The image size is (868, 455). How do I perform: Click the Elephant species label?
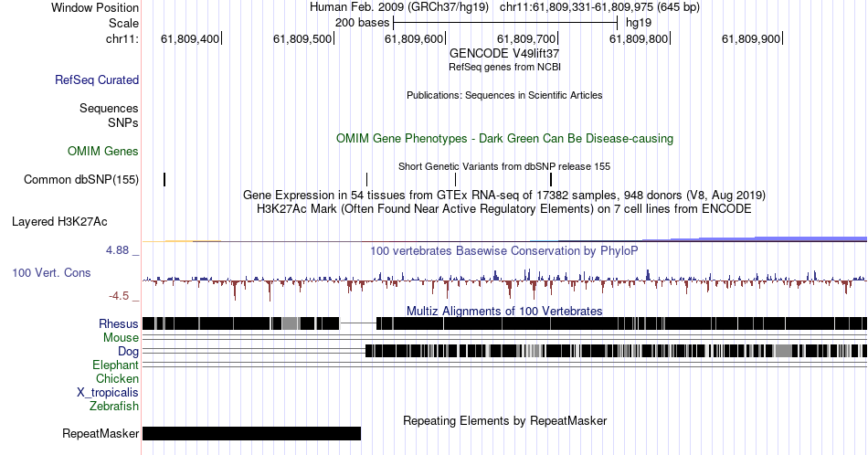click(x=115, y=365)
